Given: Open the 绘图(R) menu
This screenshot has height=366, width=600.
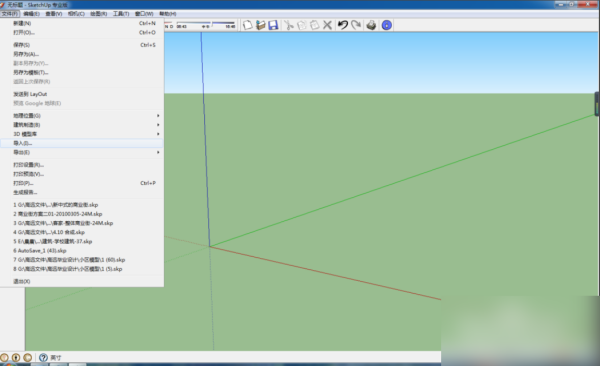Looking at the screenshot, I should [98, 14].
